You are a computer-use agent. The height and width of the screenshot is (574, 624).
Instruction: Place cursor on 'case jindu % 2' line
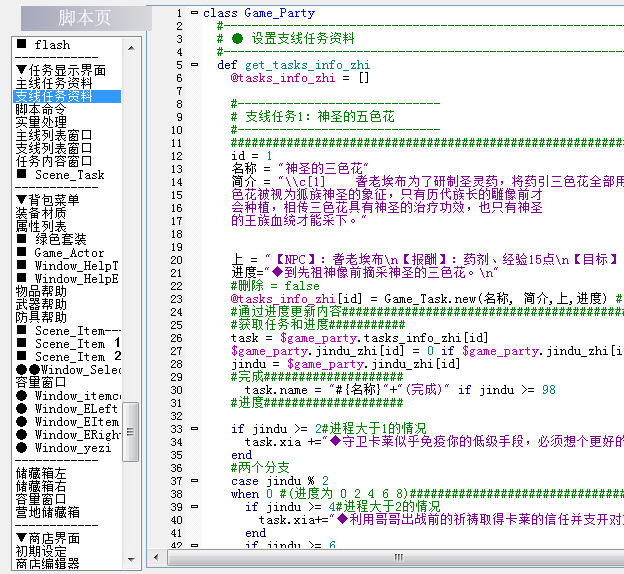tap(280, 481)
